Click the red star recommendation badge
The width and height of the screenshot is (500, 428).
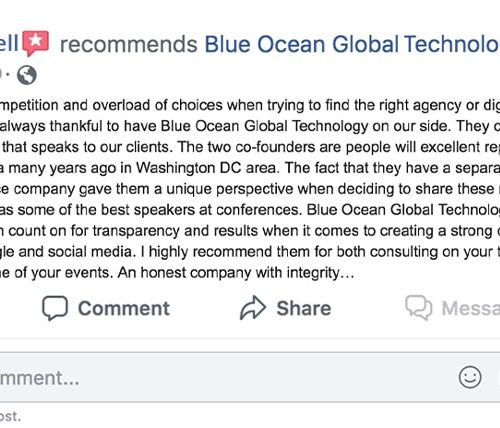click(x=36, y=43)
